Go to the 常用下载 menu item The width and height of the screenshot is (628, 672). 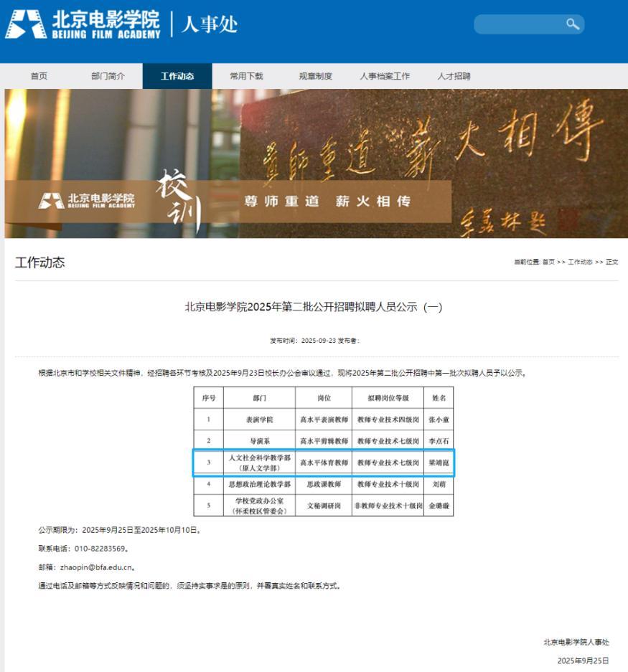(x=246, y=77)
